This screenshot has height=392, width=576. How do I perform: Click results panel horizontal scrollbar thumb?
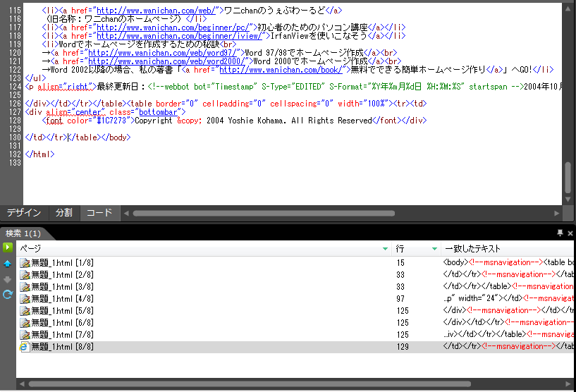250,384
